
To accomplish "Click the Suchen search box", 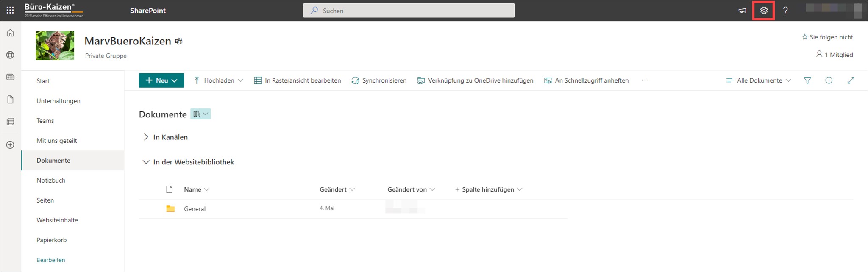I will click(409, 11).
